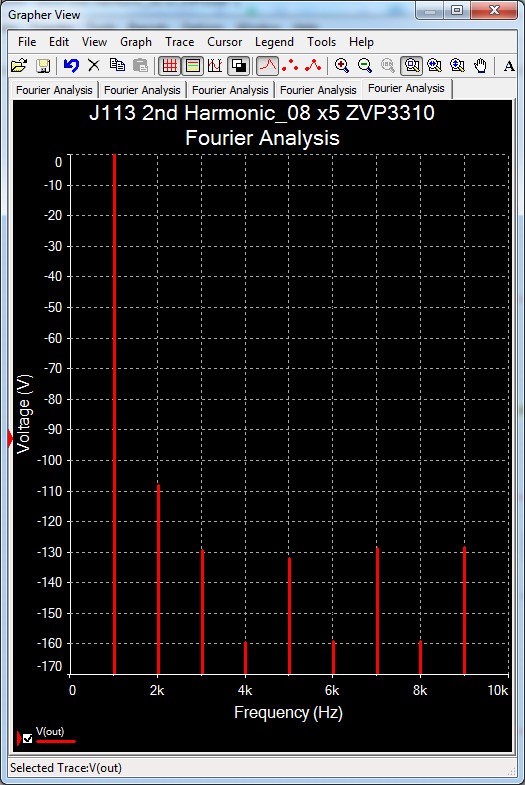Viewport: 525px width, 785px height.
Task: Click the '10k' frequency axis tick label
Action: [498, 690]
